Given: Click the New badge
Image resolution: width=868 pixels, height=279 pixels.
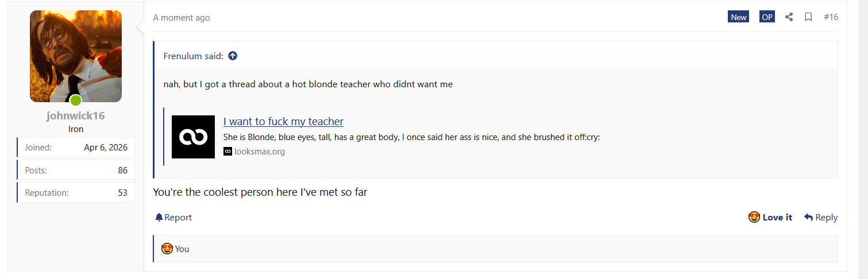Looking at the screenshot, I should [x=739, y=17].
